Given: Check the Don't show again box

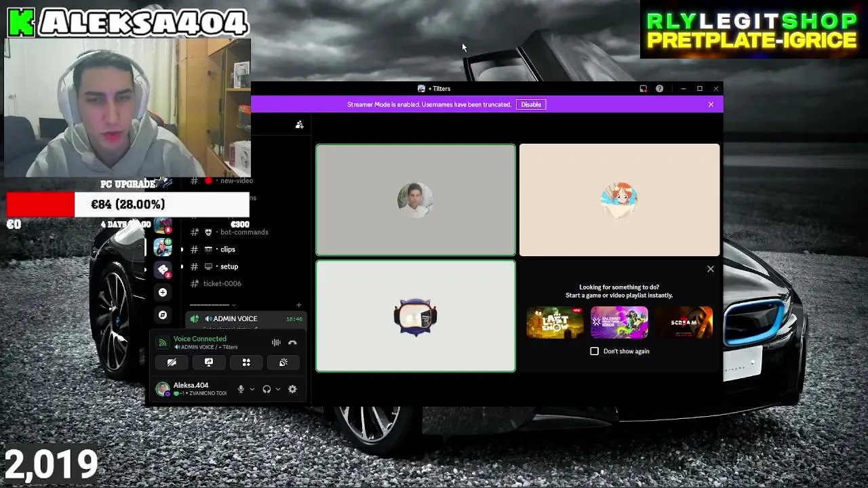Looking at the screenshot, I should click(595, 351).
